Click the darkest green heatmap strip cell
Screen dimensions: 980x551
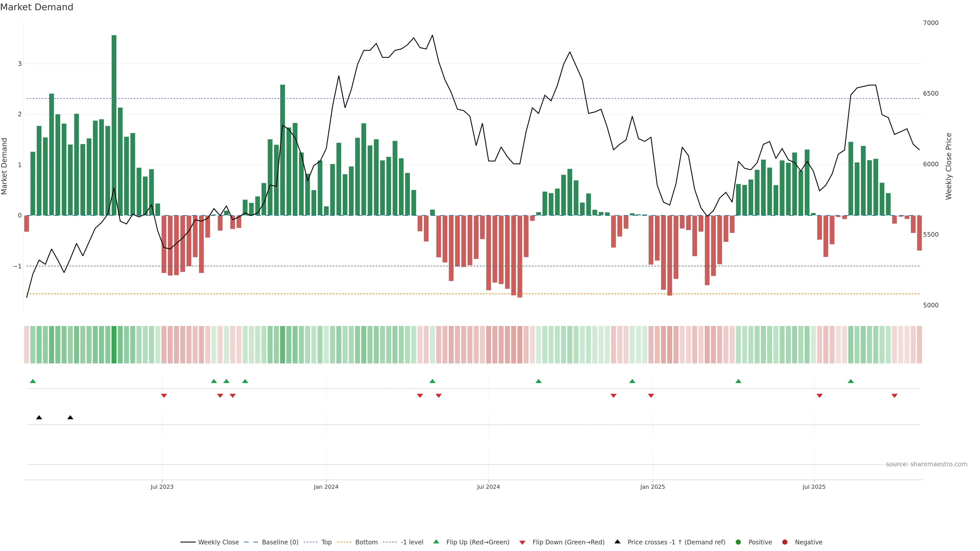[114, 345]
